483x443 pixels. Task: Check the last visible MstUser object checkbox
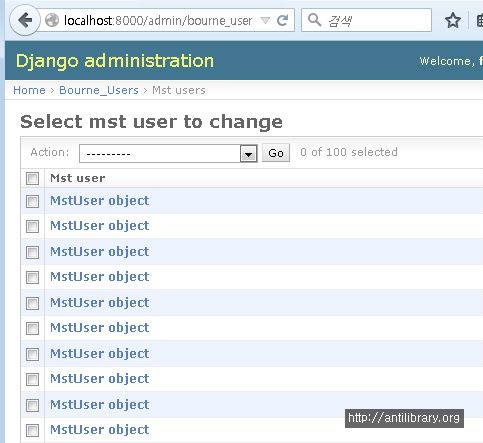(x=32, y=430)
